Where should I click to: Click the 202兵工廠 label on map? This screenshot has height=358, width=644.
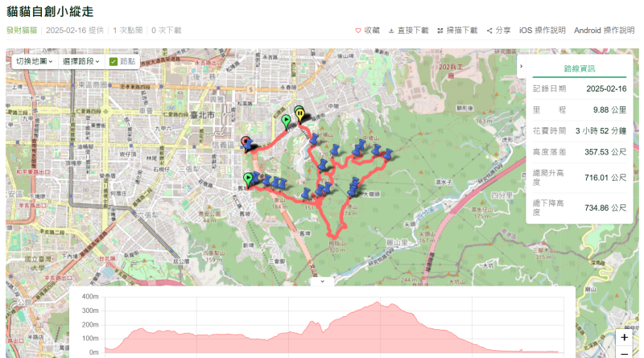pyautogui.click(x=450, y=71)
